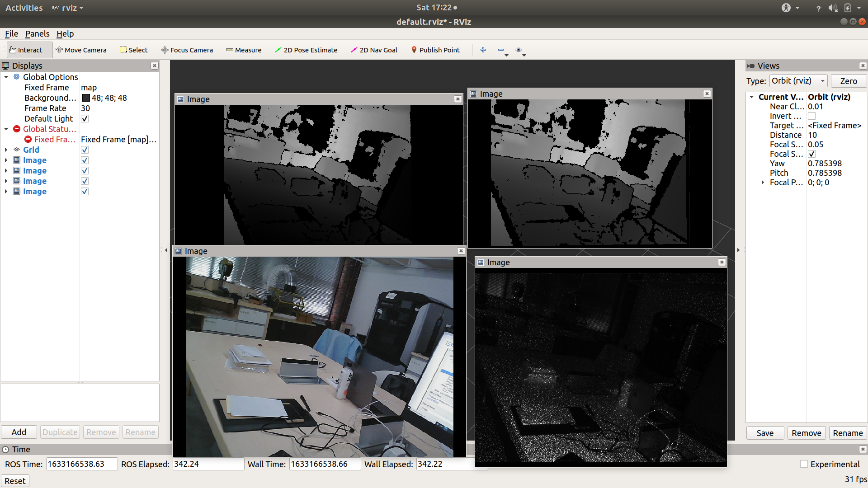Select the 2D Nav Goal tool
868x488 pixels.
click(374, 50)
